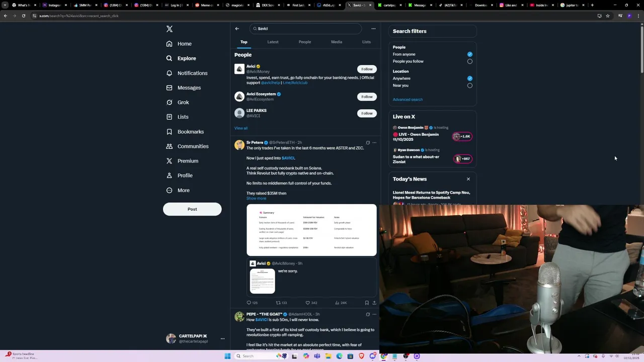Join Owen Benjamin live listeners bubble
Image resolution: width=644 pixels, height=362 pixels.
click(x=462, y=136)
